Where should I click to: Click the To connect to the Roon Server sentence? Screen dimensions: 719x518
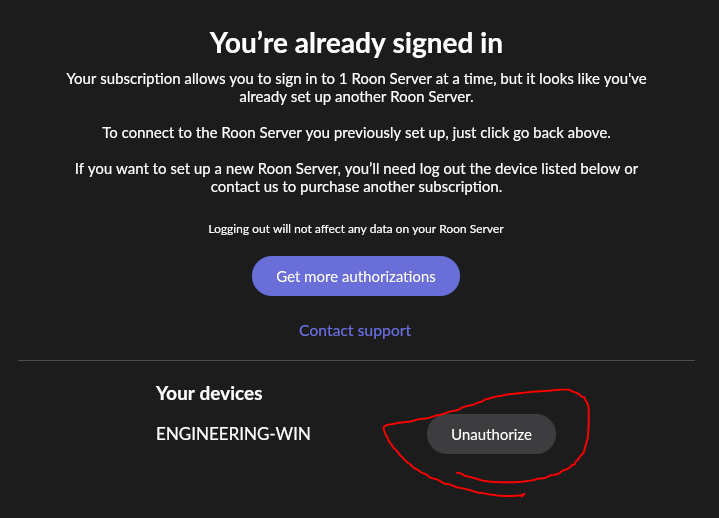356,133
